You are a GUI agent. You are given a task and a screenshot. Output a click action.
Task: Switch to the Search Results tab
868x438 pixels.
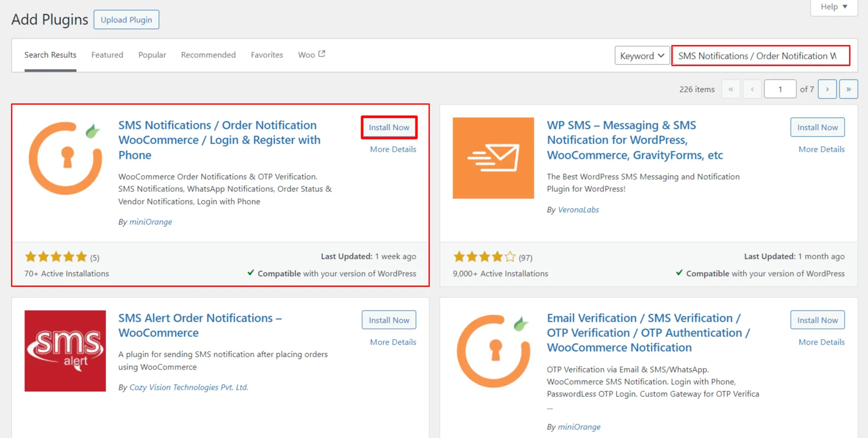[50, 55]
